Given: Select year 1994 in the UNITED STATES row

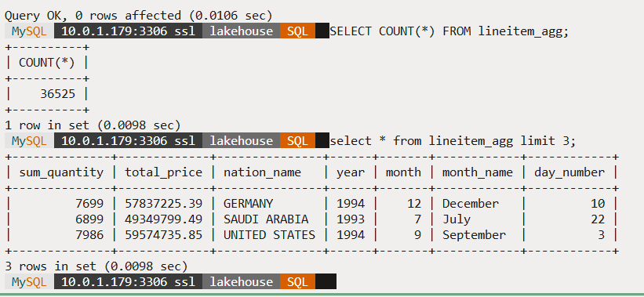Looking at the screenshot, I should click(351, 235).
